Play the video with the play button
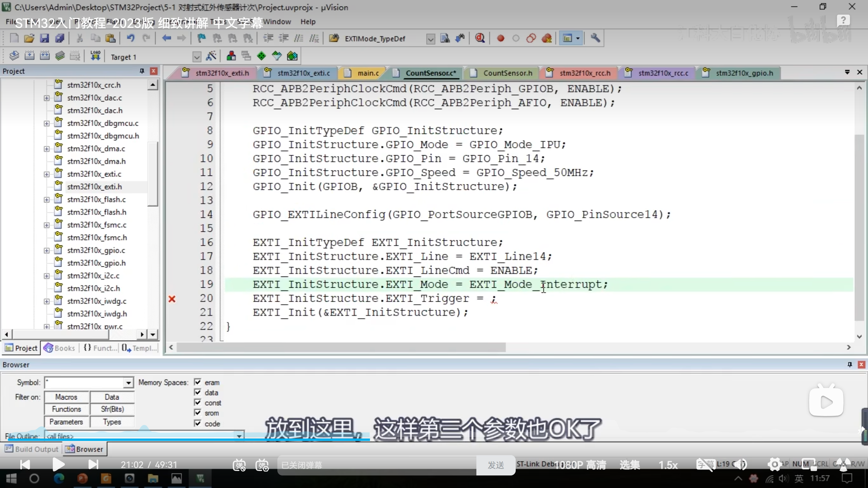The height and width of the screenshot is (488, 868). [x=58, y=465]
